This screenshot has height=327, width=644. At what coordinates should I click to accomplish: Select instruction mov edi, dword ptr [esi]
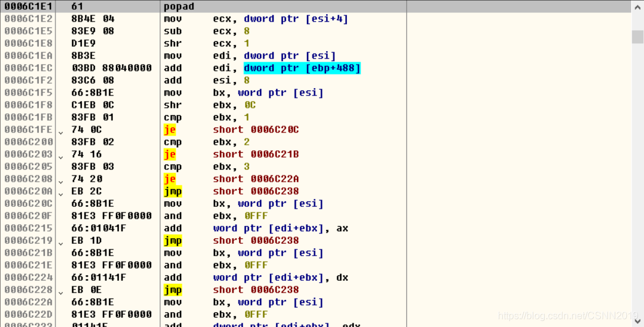(x=250, y=56)
